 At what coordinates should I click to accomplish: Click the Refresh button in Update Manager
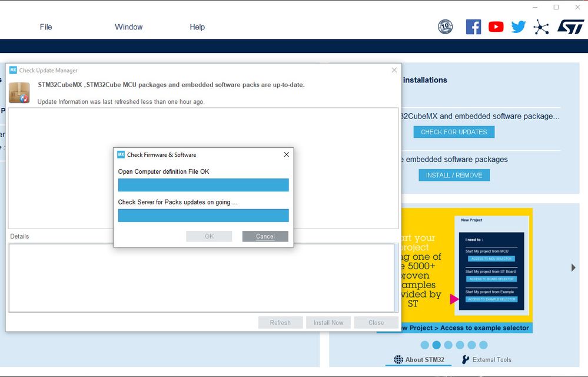click(x=280, y=323)
